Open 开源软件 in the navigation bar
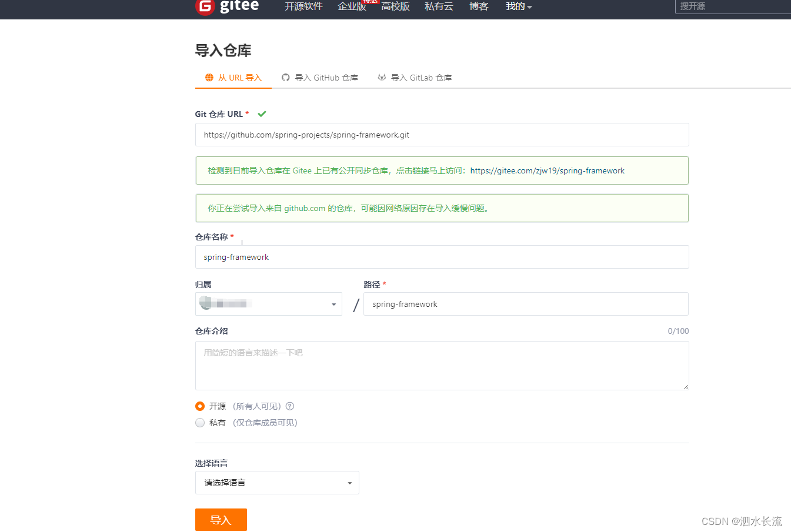 [303, 6]
